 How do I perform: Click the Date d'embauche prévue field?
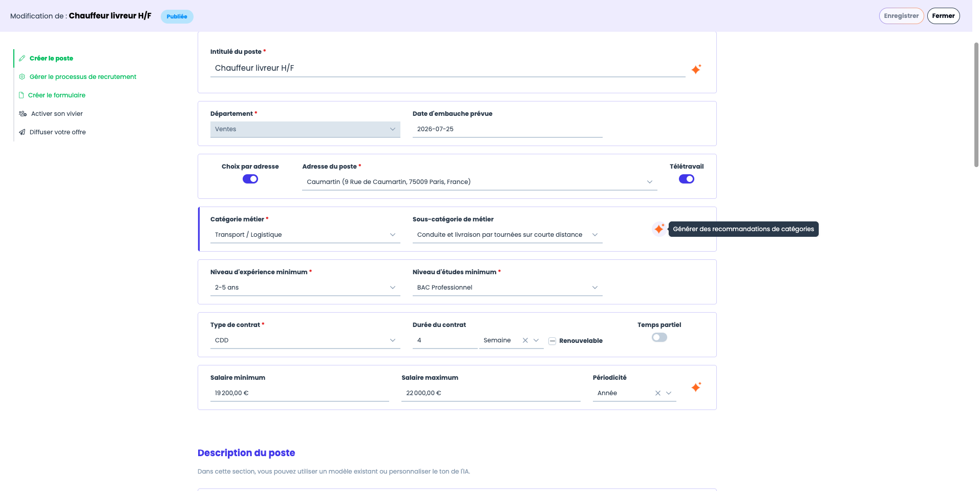tap(507, 129)
